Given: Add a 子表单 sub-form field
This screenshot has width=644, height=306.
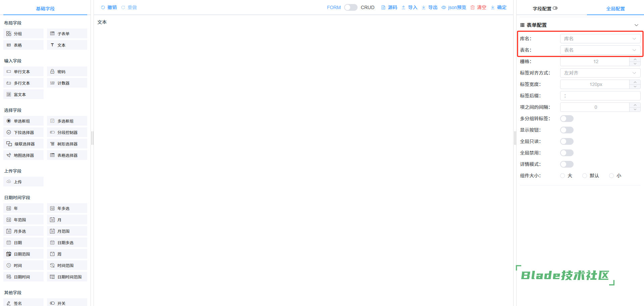Looking at the screenshot, I should point(67,34).
